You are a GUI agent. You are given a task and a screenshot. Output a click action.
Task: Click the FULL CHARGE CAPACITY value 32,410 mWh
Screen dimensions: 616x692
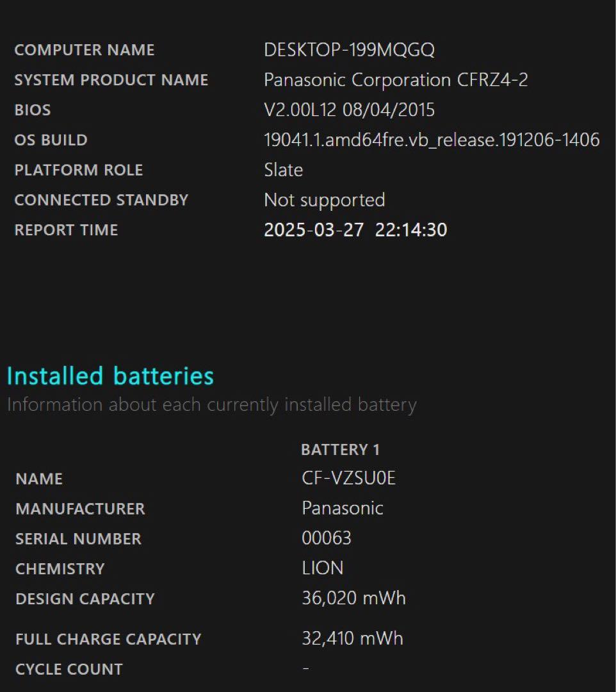pyautogui.click(x=352, y=638)
